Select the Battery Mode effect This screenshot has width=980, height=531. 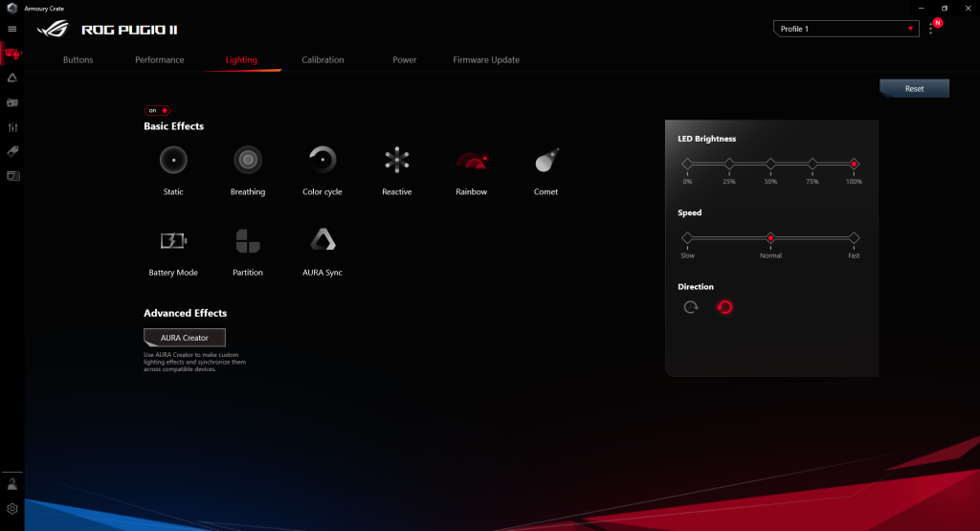[173, 240]
